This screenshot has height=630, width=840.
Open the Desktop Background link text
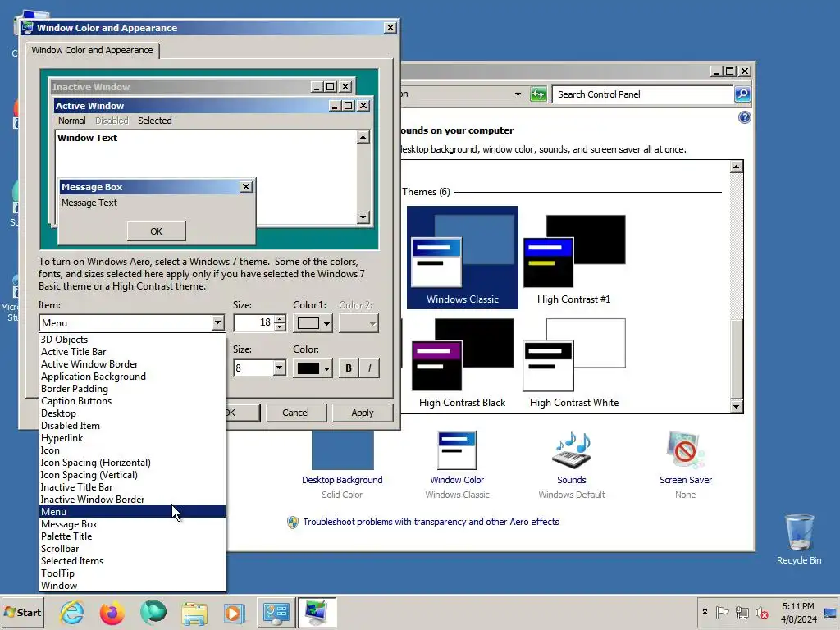(x=342, y=480)
